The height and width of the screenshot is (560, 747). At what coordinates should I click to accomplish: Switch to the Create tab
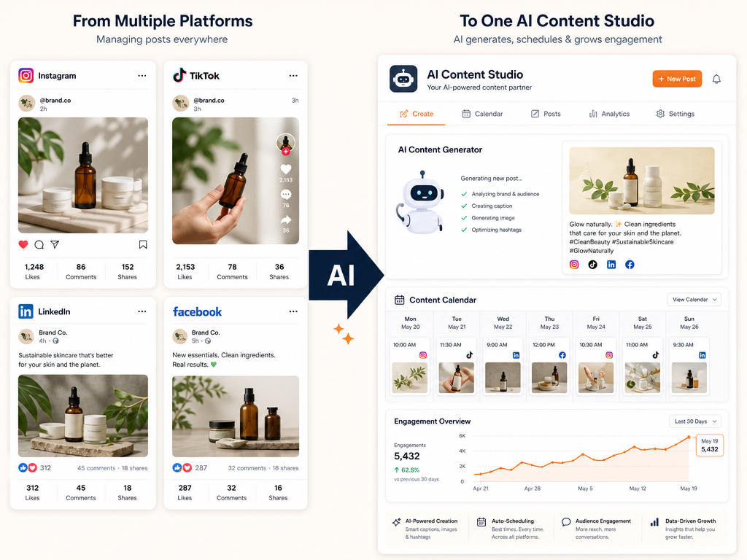click(417, 114)
